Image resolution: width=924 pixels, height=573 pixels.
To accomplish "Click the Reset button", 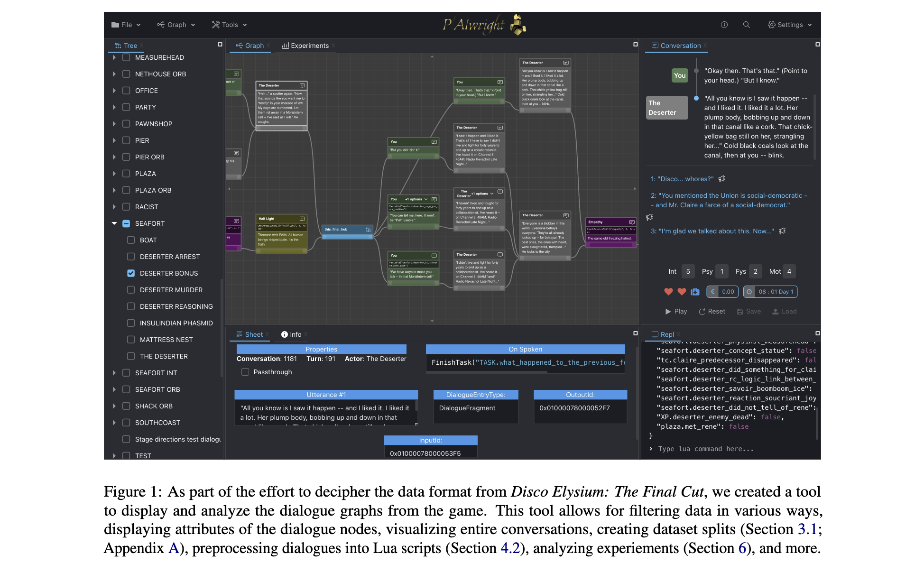I will [712, 311].
